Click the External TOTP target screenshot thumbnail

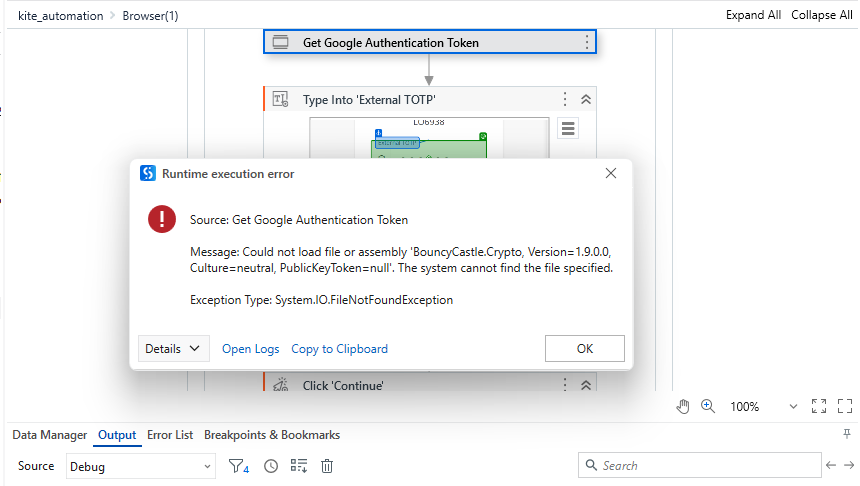[x=429, y=138]
